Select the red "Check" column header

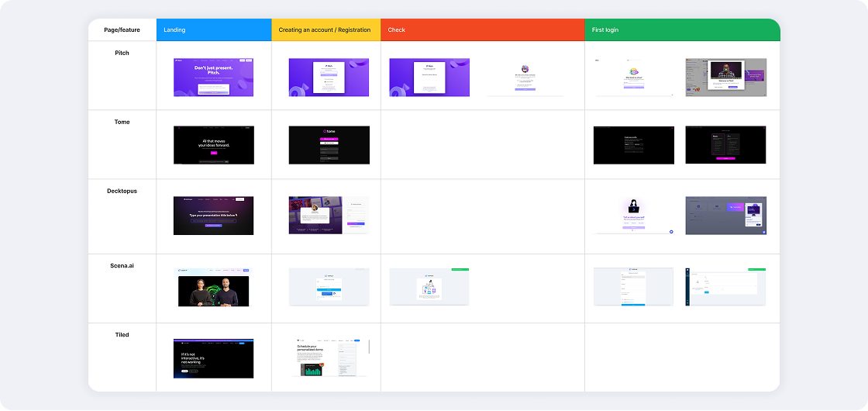[x=483, y=30]
